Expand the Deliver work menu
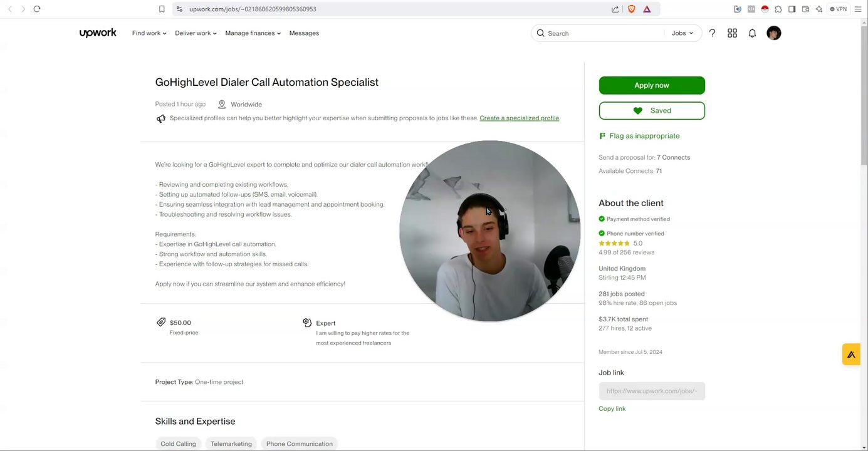 (196, 33)
